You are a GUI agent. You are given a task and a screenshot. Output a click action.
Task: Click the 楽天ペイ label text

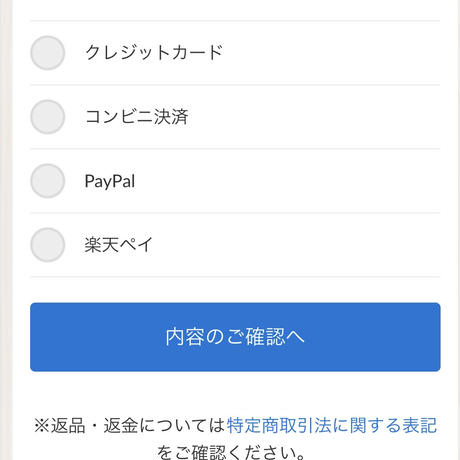pos(118,245)
